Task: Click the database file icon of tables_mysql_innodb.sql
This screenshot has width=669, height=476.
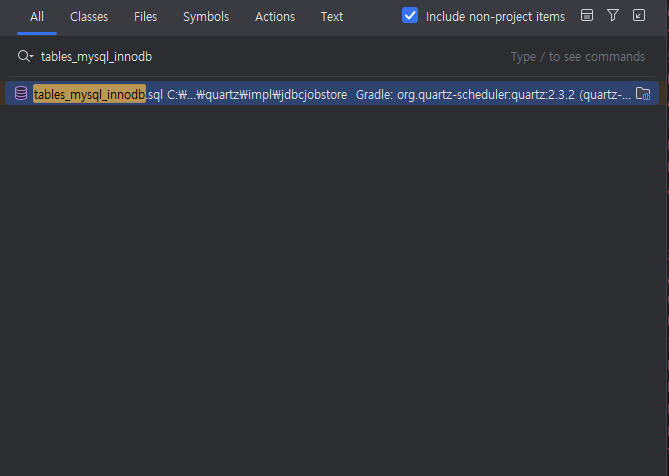Action: [21, 93]
